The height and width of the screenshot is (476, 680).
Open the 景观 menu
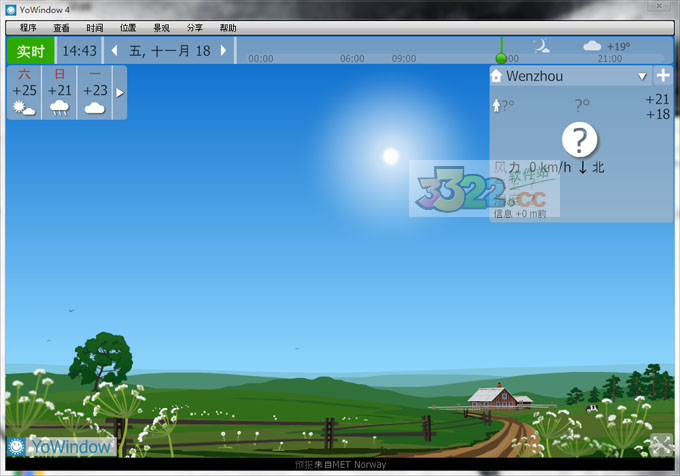[161, 28]
